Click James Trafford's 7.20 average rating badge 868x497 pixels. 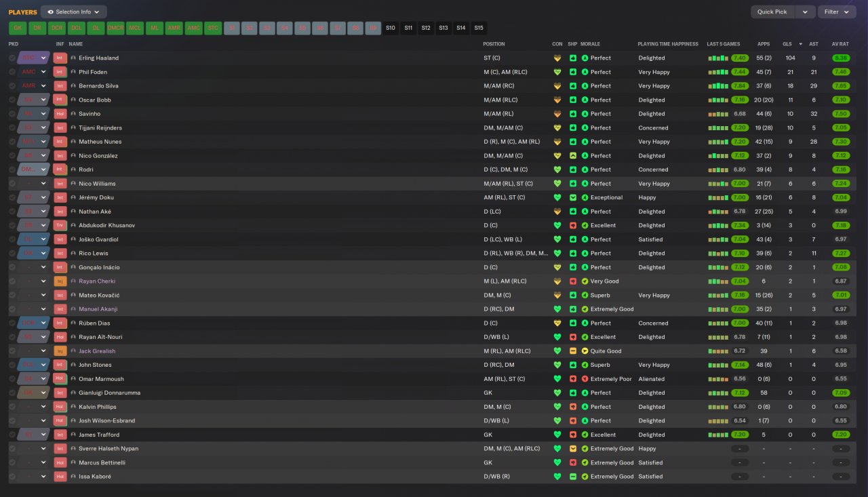pyautogui.click(x=841, y=435)
